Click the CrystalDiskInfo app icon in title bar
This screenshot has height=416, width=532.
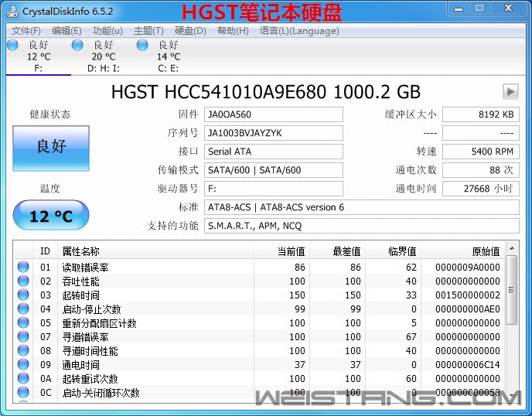(12, 12)
